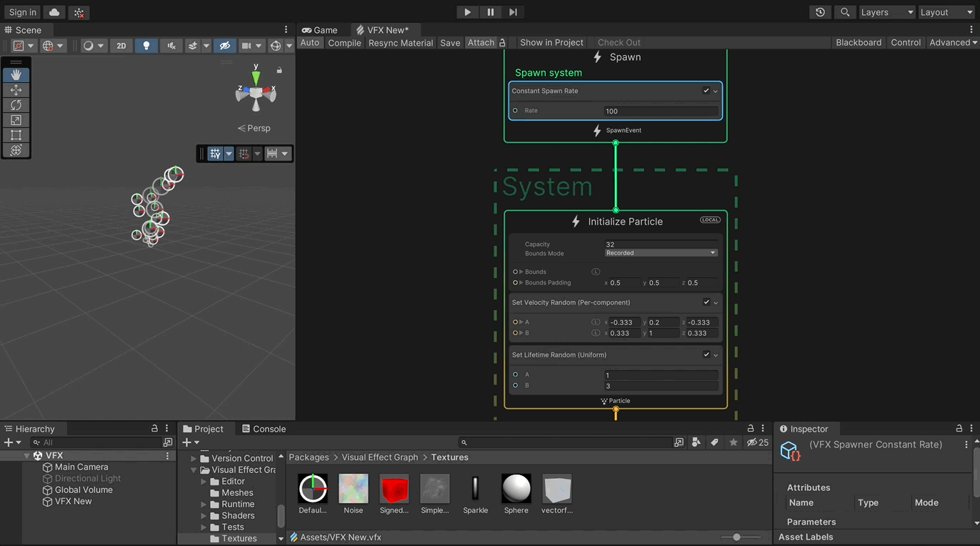Select the Move tool
980x546 pixels.
pos(16,90)
